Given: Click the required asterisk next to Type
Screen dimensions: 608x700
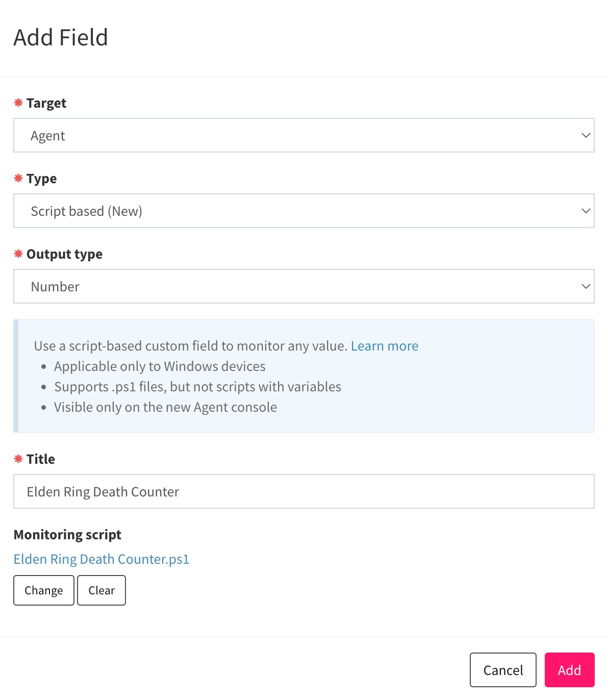Looking at the screenshot, I should tap(18, 179).
